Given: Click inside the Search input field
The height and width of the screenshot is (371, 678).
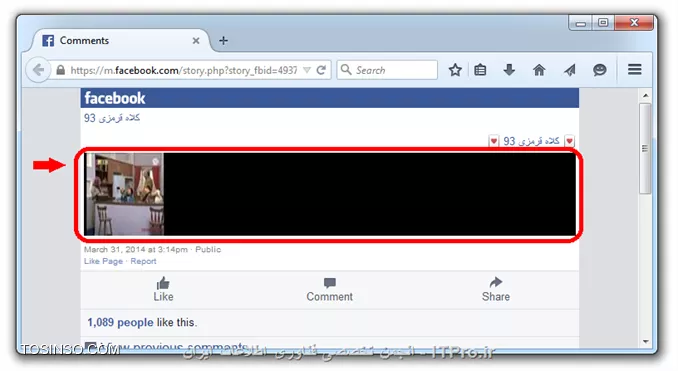Looking at the screenshot, I should 387,70.
